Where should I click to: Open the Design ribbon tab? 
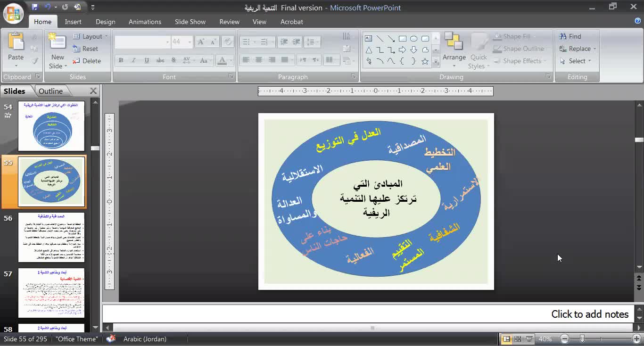105,22
